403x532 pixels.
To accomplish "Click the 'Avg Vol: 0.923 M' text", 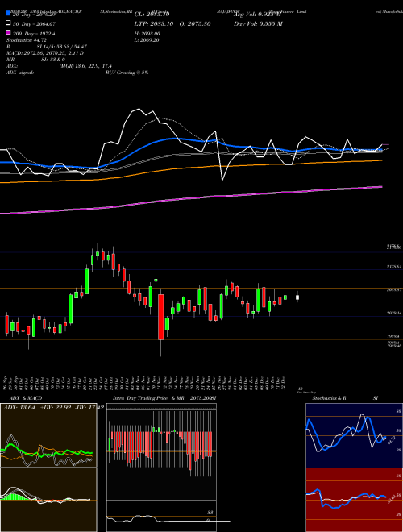I will point(257,15).
